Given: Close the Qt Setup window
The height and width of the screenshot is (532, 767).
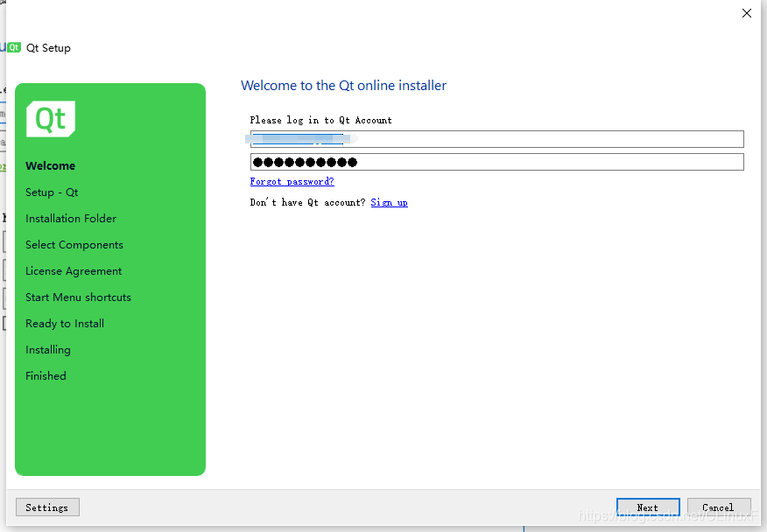Looking at the screenshot, I should [x=747, y=13].
